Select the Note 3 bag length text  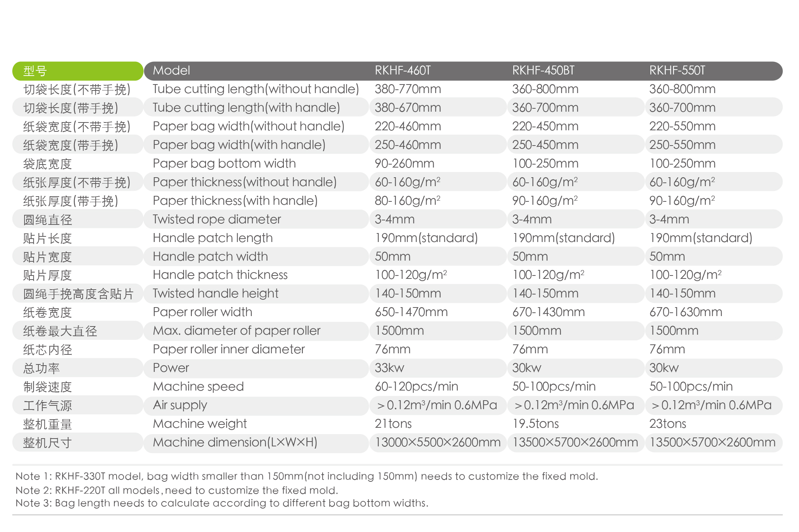[222, 503]
